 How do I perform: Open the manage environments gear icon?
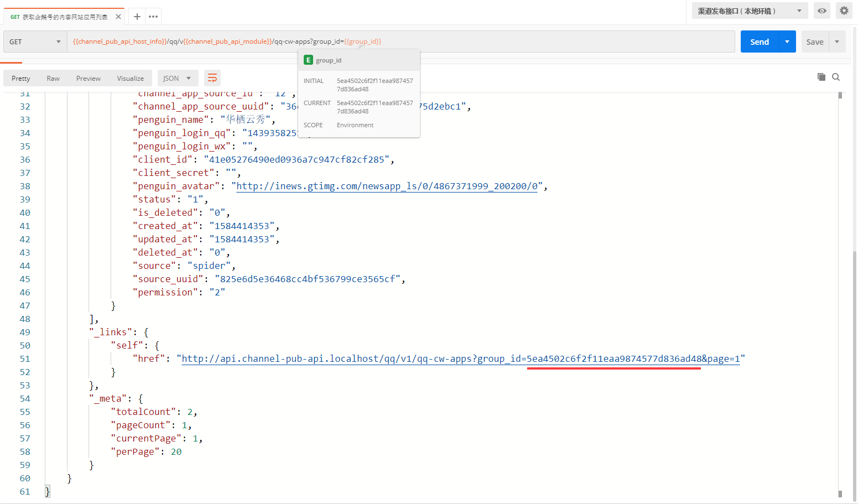tap(844, 11)
